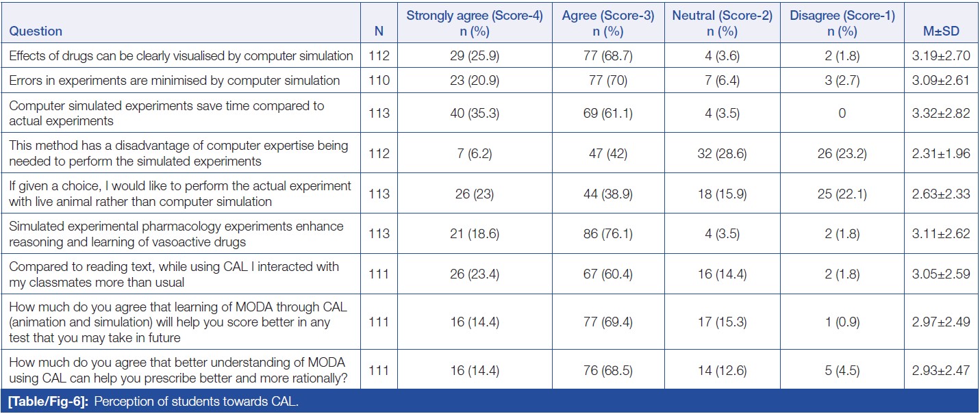Click the disagree value "25 (22.1)"

842,194
